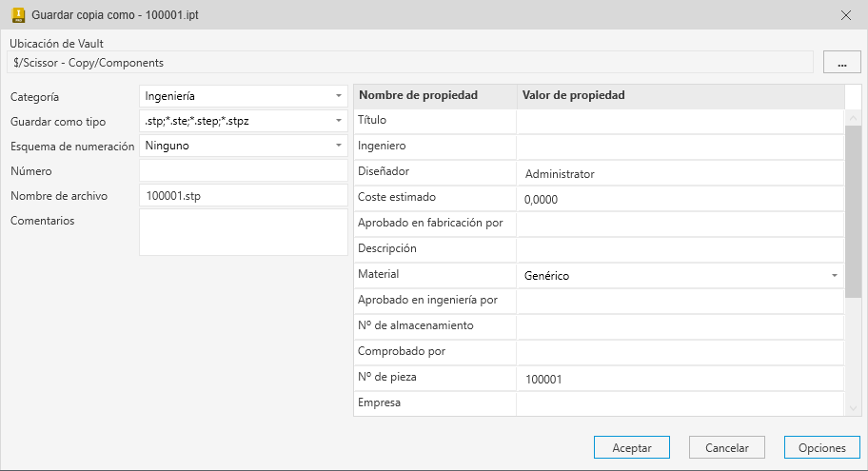Edit the Coste estimado value cell

click(x=680, y=200)
